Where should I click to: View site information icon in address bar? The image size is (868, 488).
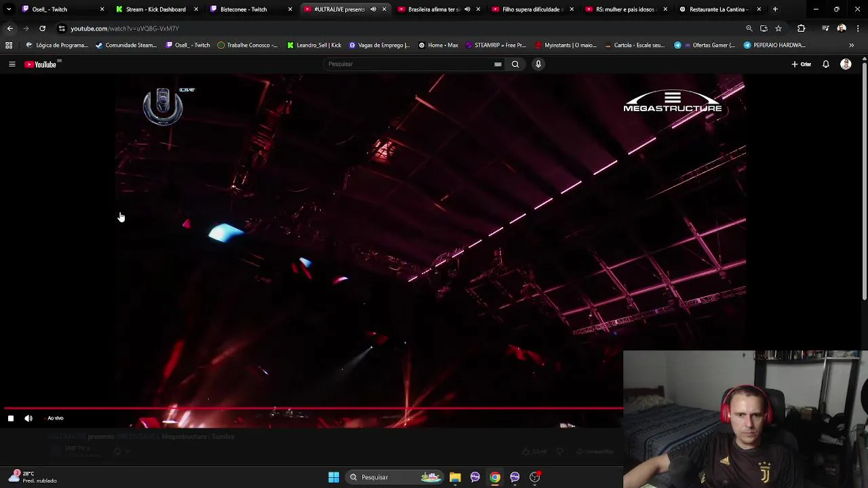[62, 28]
